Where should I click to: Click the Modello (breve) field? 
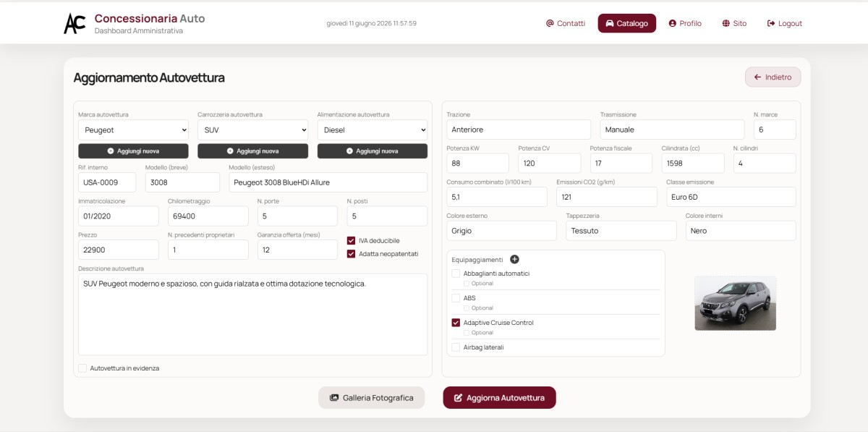(x=182, y=182)
